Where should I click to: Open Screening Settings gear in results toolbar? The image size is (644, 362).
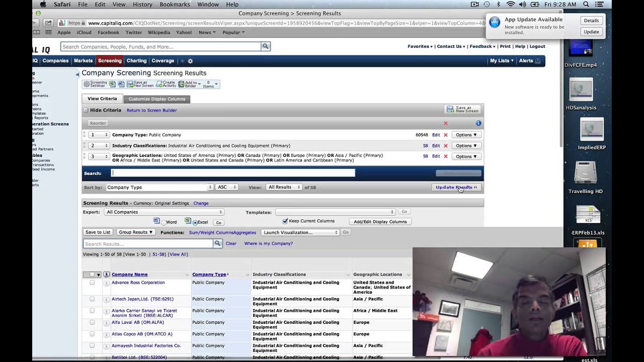click(x=87, y=84)
